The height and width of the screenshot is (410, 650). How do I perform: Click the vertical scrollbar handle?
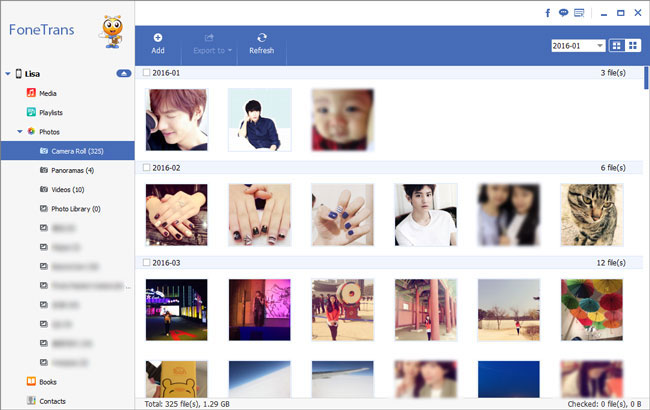[x=646, y=78]
